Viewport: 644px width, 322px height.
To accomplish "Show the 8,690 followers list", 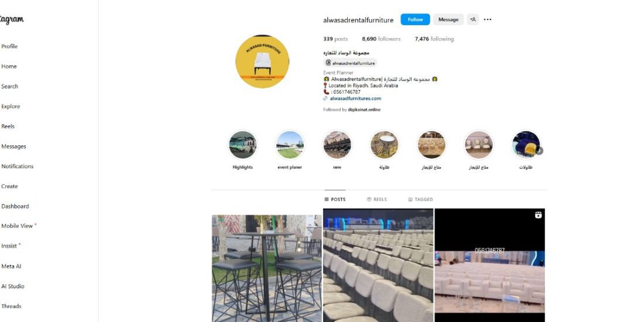I will [381, 39].
